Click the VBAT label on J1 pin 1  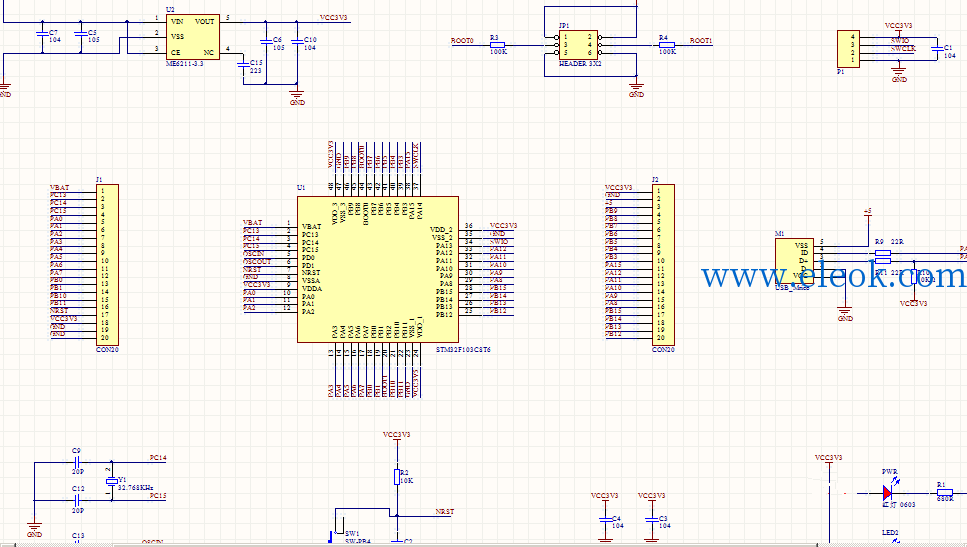tap(60, 187)
